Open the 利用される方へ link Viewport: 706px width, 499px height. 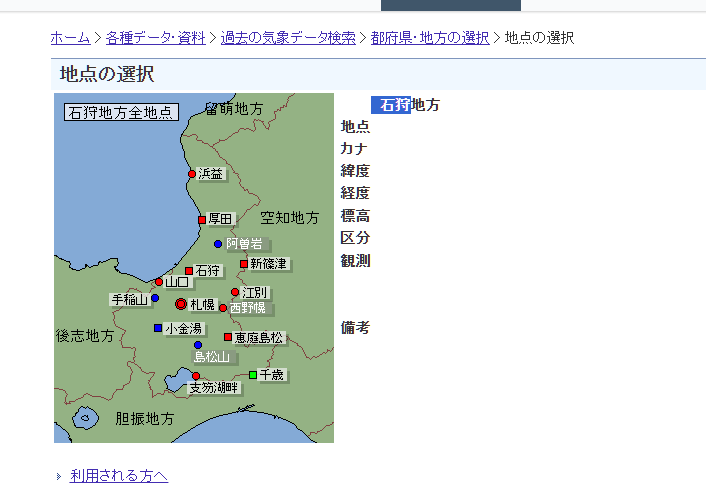click(119, 476)
